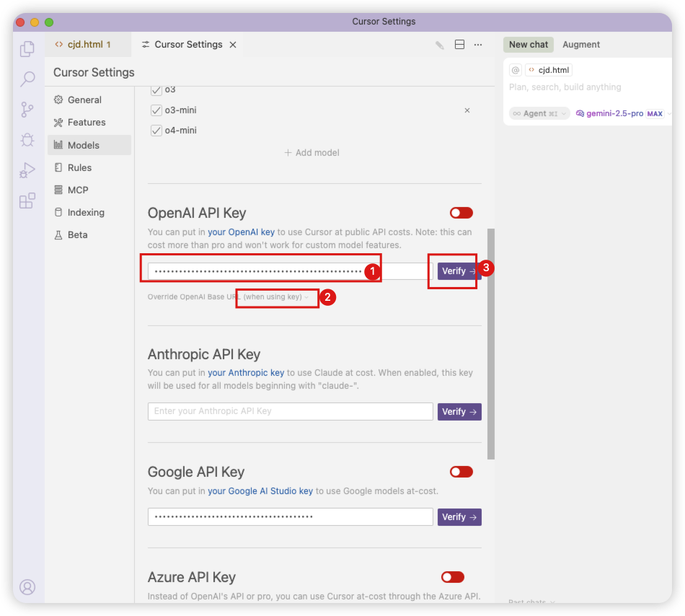Enable the OpenAI API Key switch
Screen dimensions: 685x616
click(x=461, y=213)
